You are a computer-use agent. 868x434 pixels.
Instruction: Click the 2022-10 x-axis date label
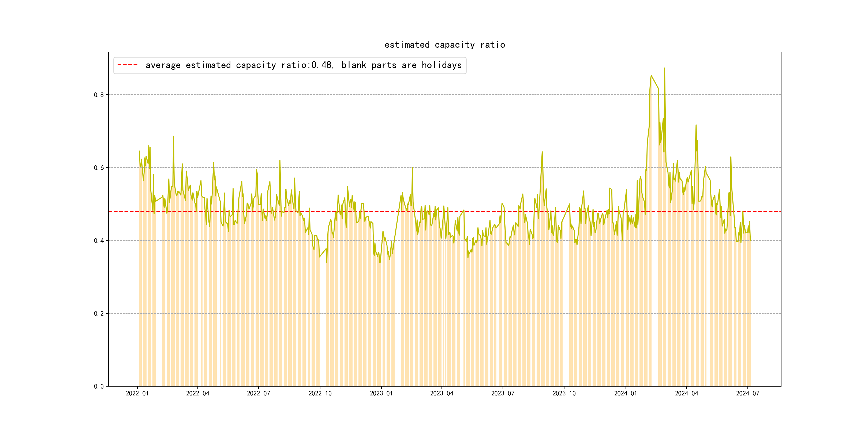click(x=320, y=393)
